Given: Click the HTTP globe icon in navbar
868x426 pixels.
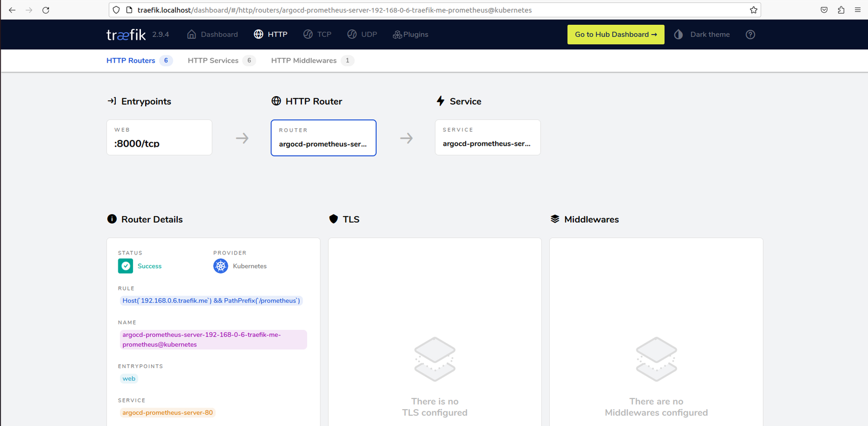Looking at the screenshot, I should click(258, 34).
